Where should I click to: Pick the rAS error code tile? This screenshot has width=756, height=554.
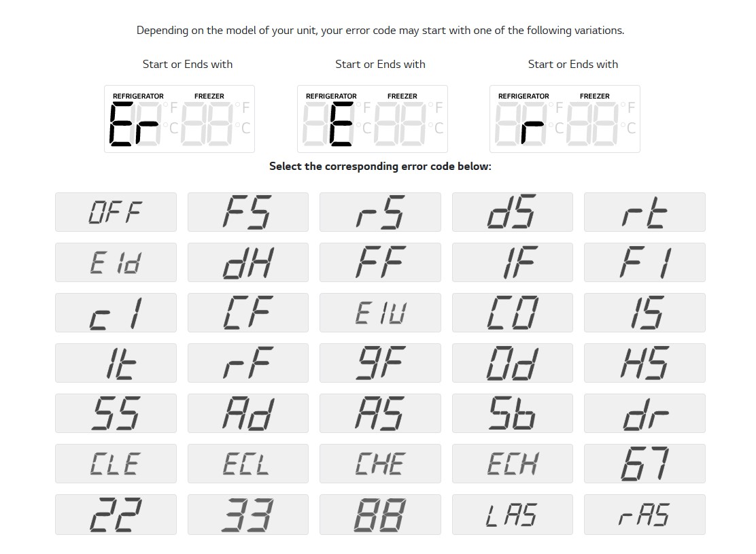(644, 515)
